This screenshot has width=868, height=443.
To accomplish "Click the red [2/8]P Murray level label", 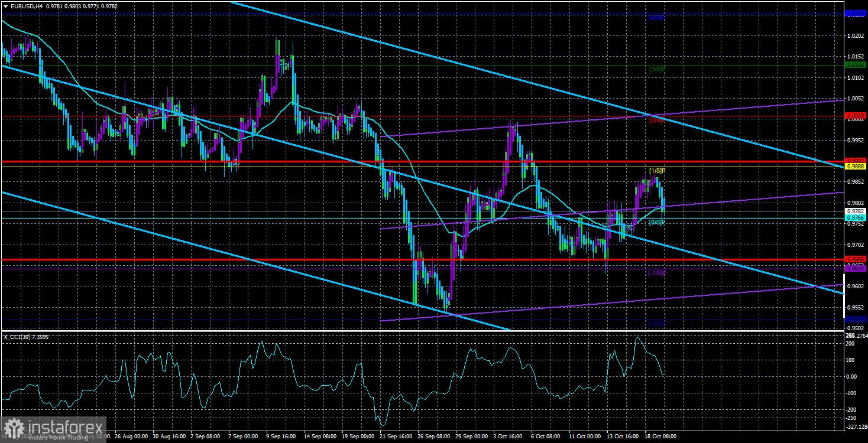I will click(658, 120).
